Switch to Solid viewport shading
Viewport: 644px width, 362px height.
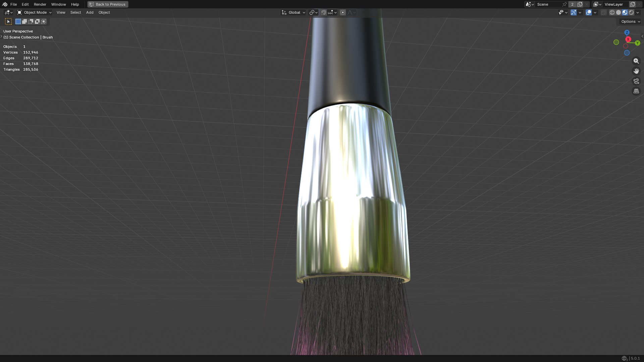(x=619, y=12)
